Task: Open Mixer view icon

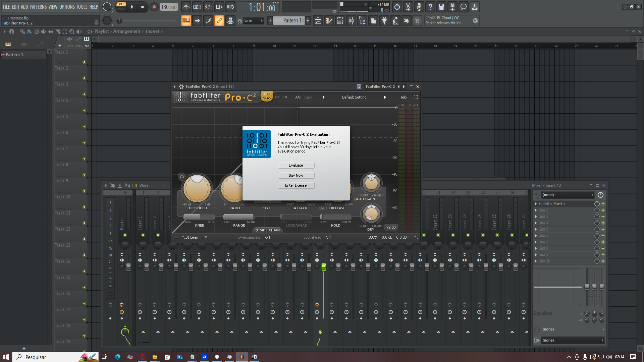Action: coord(351,21)
